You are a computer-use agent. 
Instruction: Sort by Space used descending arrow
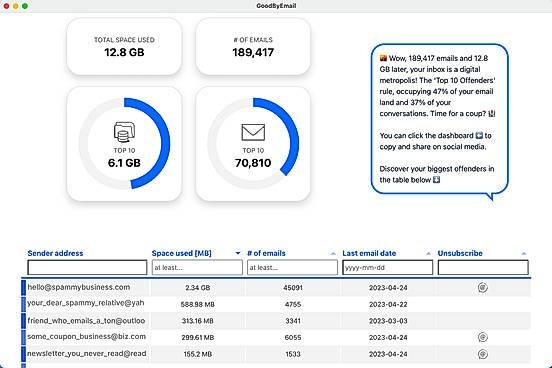tap(238, 253)
